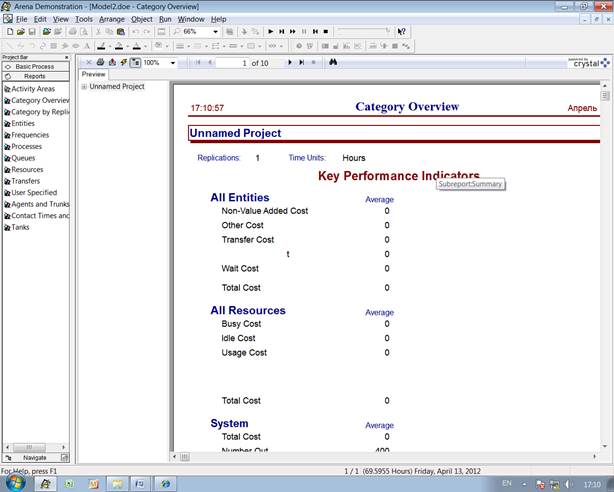This screenshot has height=492, width=614.
Task: Print the report from the viewer toolbar
Action: pos(100,62)
